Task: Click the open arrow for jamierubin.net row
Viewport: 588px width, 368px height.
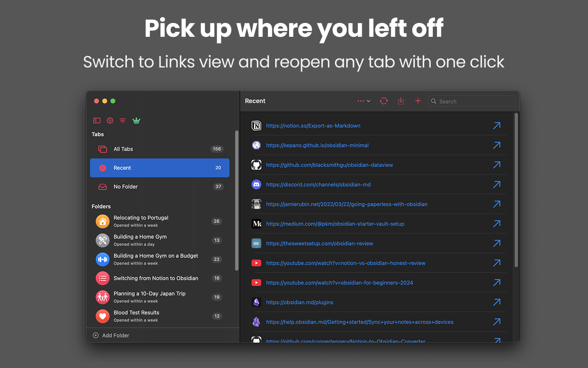Action: [x=497, y=204]
